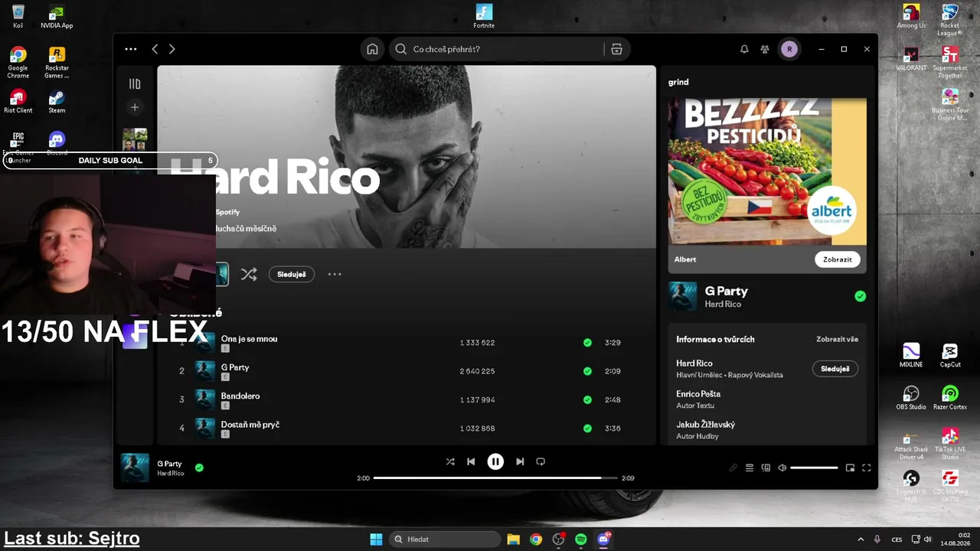Open the user profile menu avatar

pyautogui.click(x=789, y=49)
